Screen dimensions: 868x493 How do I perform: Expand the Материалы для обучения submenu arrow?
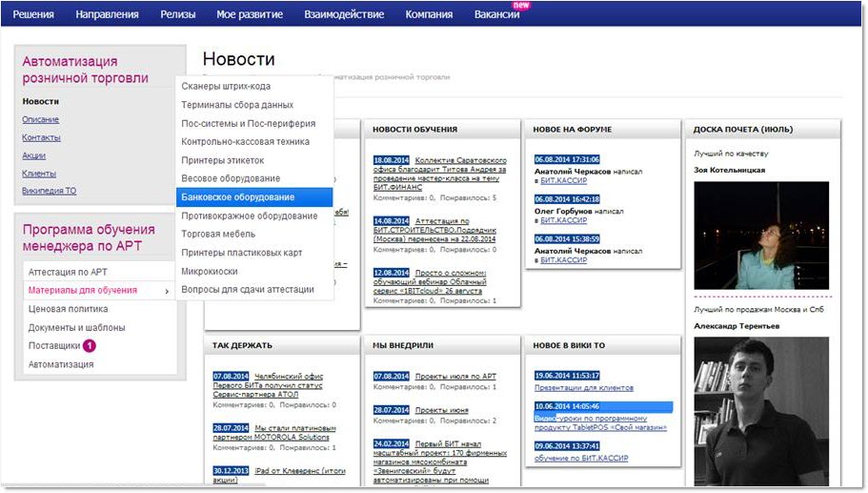click(x=168, y=291)
